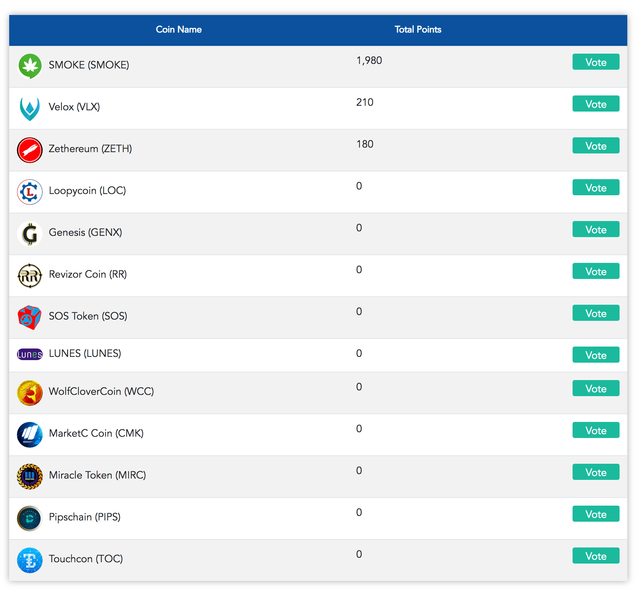Viewport: 640px width, 592px height.
Task: Vote for LUNES coin
Action: (x=596, y=355)
